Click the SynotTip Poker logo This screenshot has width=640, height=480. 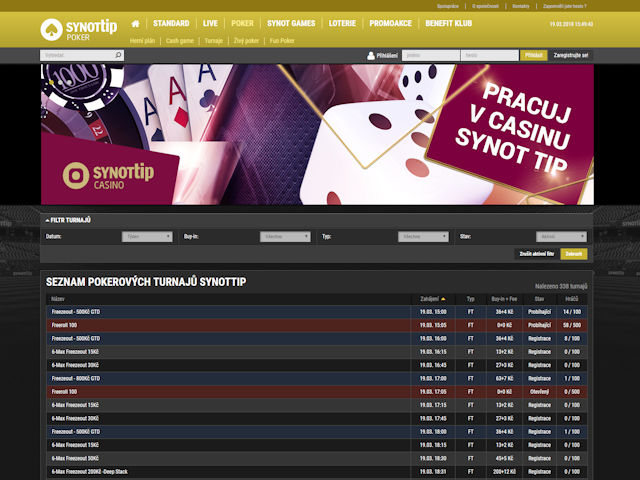tap(79, 29)
